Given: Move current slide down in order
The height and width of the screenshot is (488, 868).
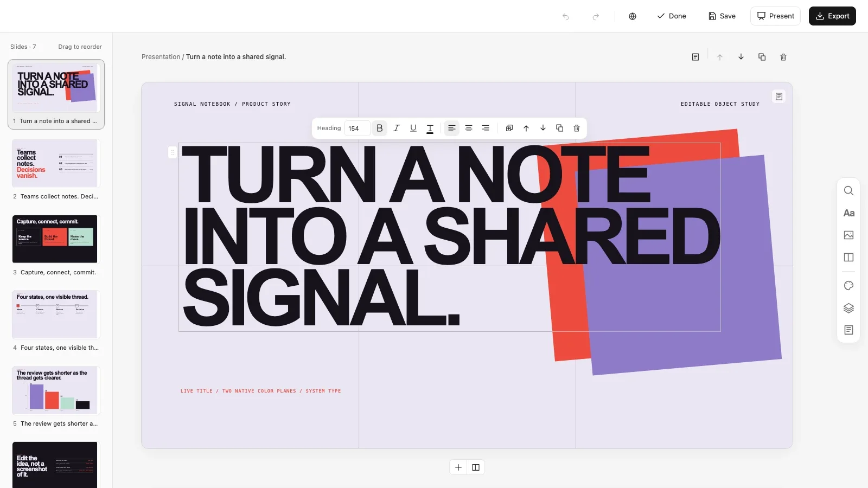Looking at the screenshot, I should pos(741,57).
